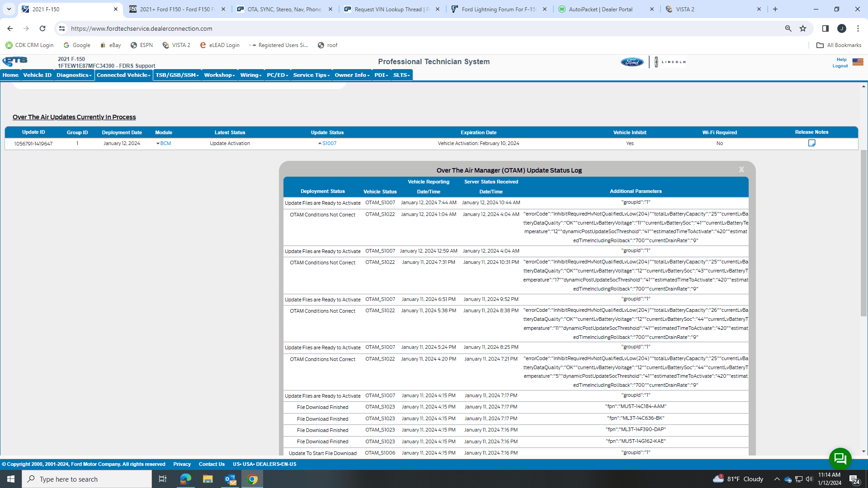Open the Service Tips dropdown

click(x=311, y=75)
